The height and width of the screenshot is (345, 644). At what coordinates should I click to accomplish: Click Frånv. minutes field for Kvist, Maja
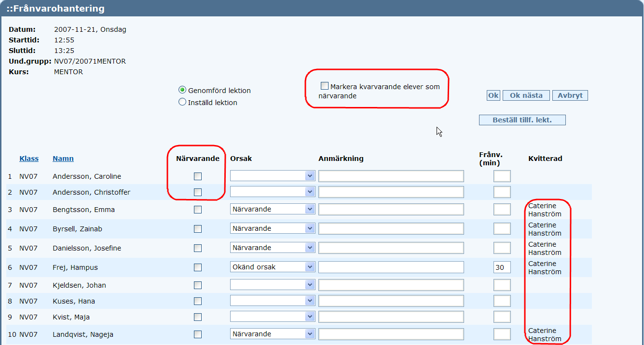click(x=502, y=317)
